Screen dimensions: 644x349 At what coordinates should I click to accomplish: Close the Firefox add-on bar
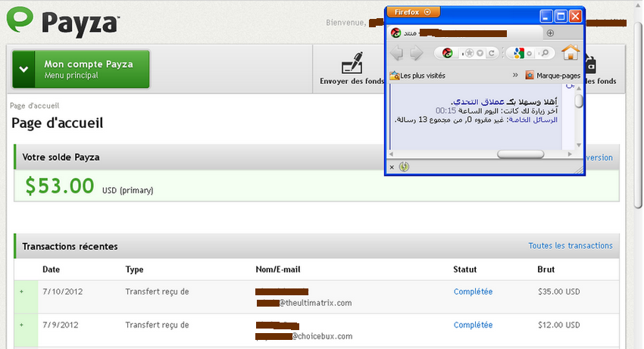392,167
